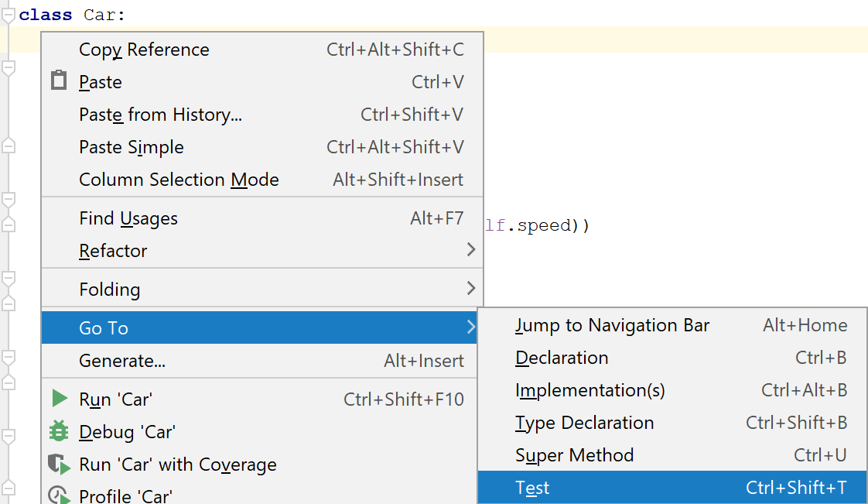
Task: Click the Run with Coverage shield icon
Action: point(60,465)
